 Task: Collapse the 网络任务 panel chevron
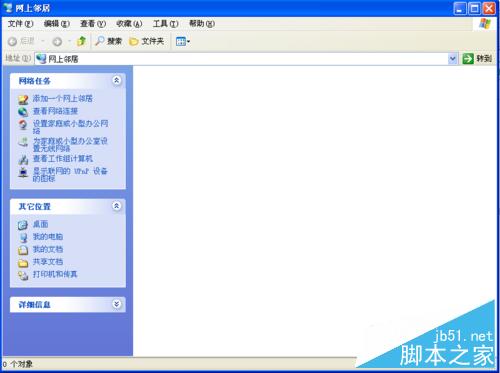pos(116,80)
